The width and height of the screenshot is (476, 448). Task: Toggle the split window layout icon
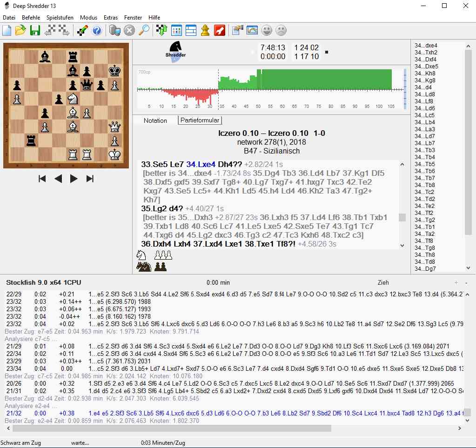point(191,30)
